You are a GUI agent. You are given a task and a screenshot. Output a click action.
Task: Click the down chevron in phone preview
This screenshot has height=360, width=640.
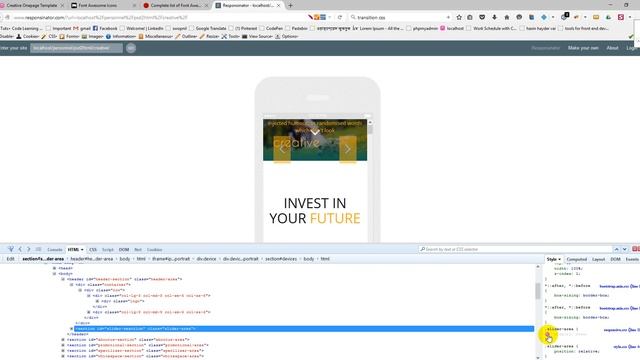point(315,132)
